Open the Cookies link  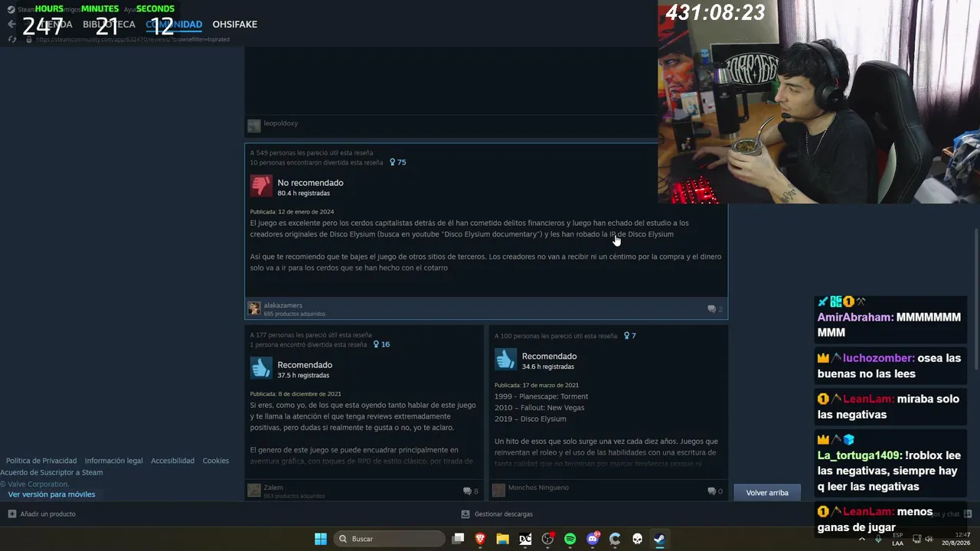pyautogui.click(x=216, y=461)
